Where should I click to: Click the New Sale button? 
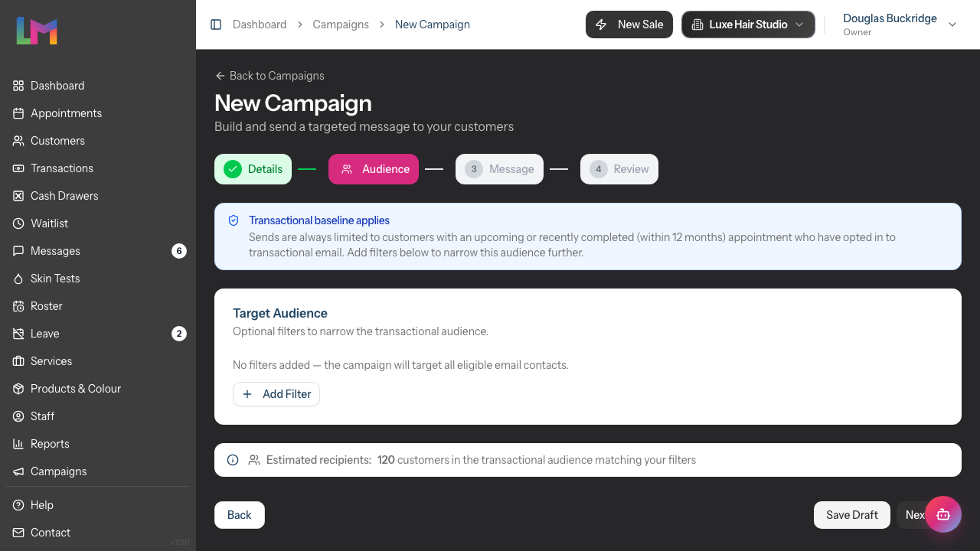tap(629, 24)
